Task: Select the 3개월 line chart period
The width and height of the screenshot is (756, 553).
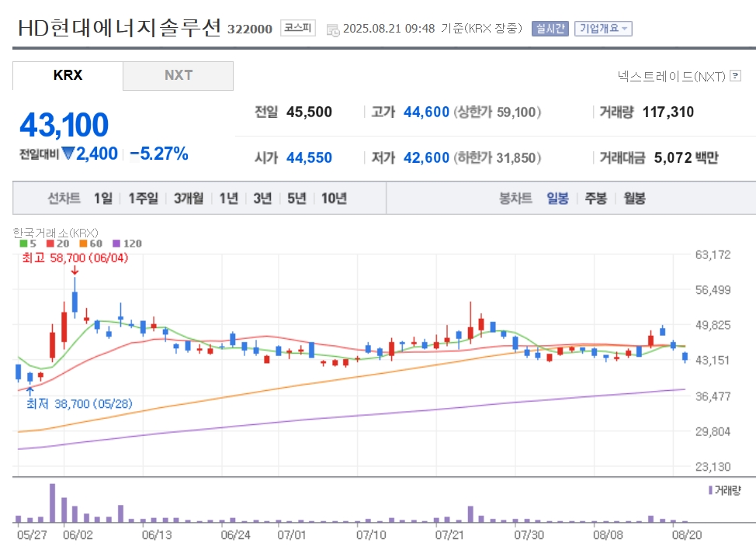Action: coord(189,198)
